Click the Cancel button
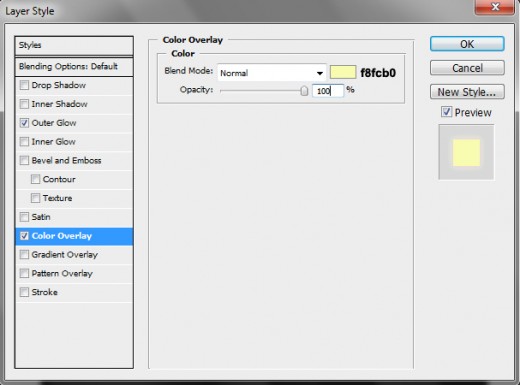 [467, 68]
